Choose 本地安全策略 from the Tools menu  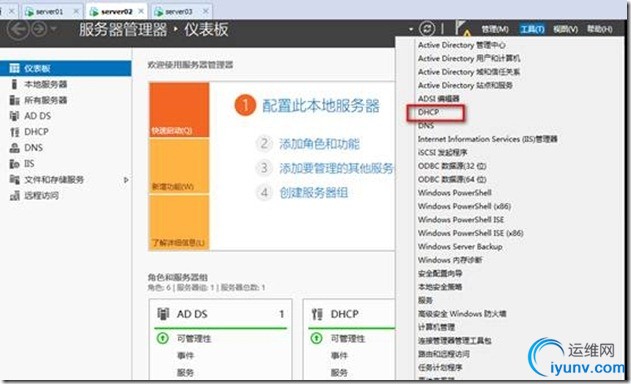tap(440, 287)
